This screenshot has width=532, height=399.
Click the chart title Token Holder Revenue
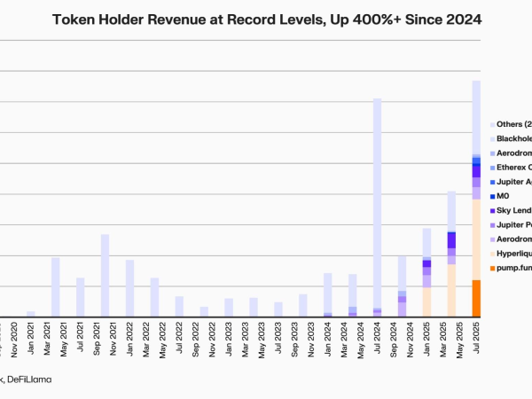click(267, 20)
